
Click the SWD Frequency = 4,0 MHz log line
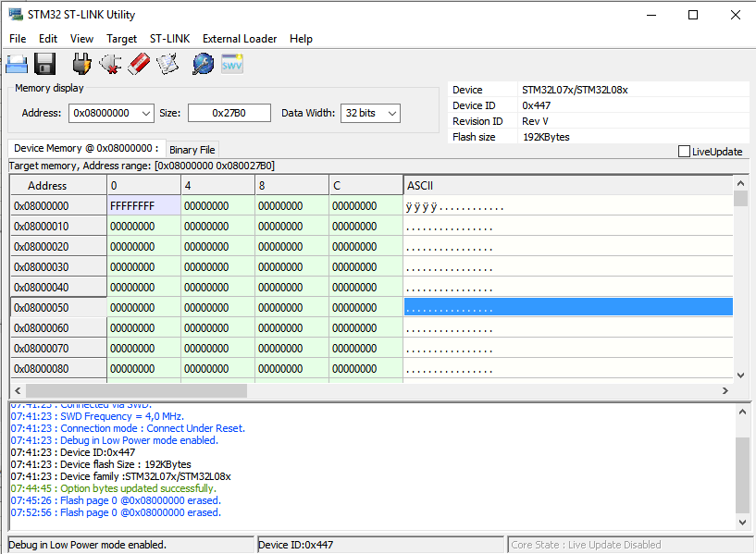pyautogui.click(x=97, y=416)
